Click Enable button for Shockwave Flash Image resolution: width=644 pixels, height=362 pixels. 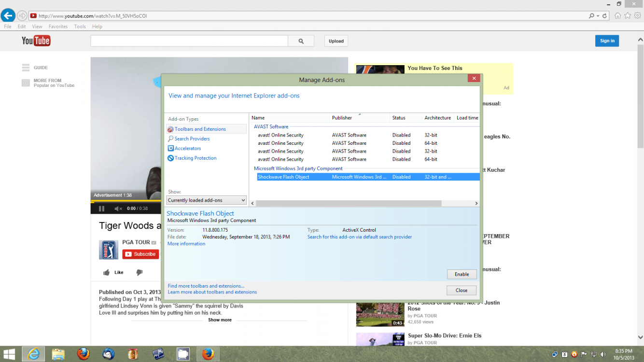(x=462, y=274)
